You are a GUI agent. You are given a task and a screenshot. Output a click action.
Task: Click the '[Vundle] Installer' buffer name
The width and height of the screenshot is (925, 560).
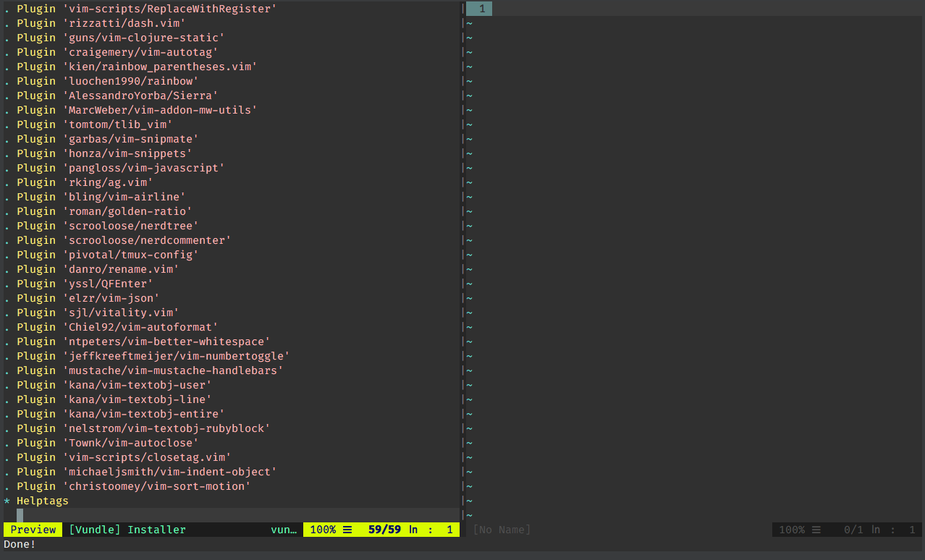pyautogui.click(x=127, y=530)
